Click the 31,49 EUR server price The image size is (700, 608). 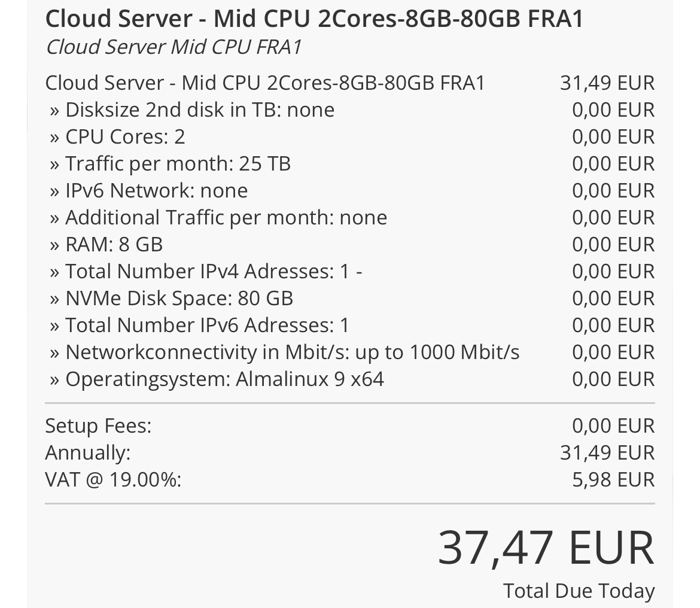coord(607,83)
